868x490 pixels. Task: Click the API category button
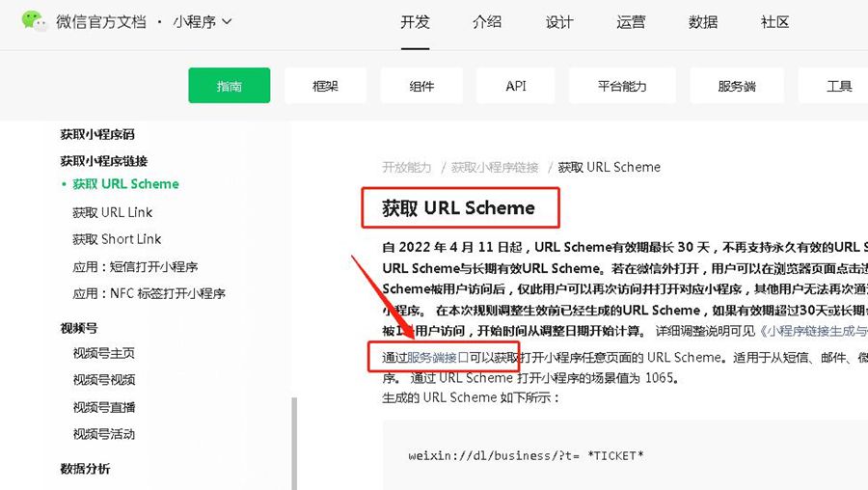tap(516, 86)
